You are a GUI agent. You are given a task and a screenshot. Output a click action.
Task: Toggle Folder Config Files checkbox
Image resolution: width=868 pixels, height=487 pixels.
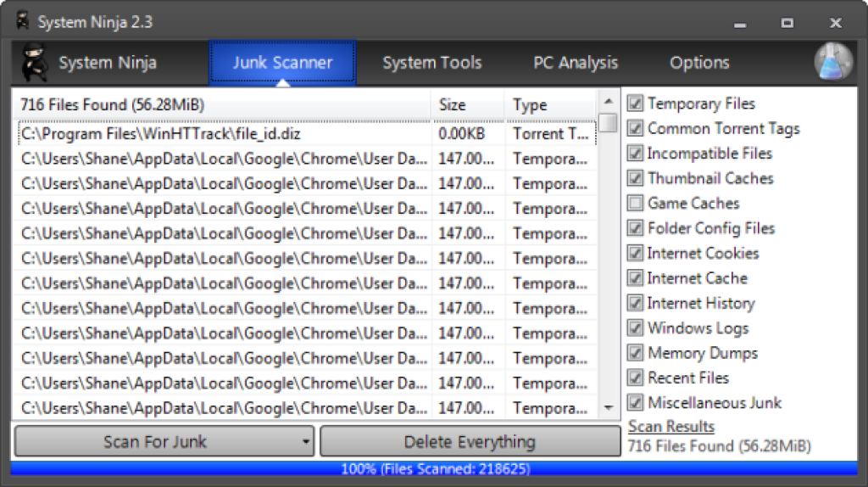[635, 227]
